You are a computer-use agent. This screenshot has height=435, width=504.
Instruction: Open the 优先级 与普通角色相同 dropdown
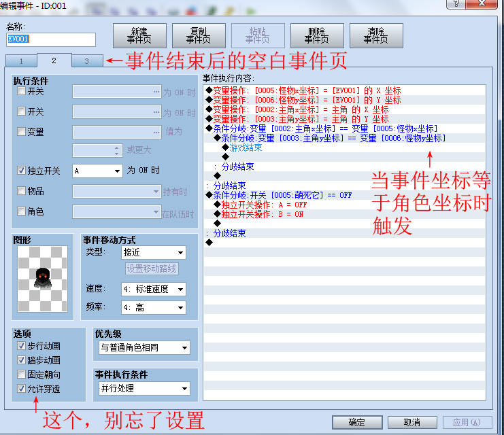pyautogui.click(x=144, y=347)
